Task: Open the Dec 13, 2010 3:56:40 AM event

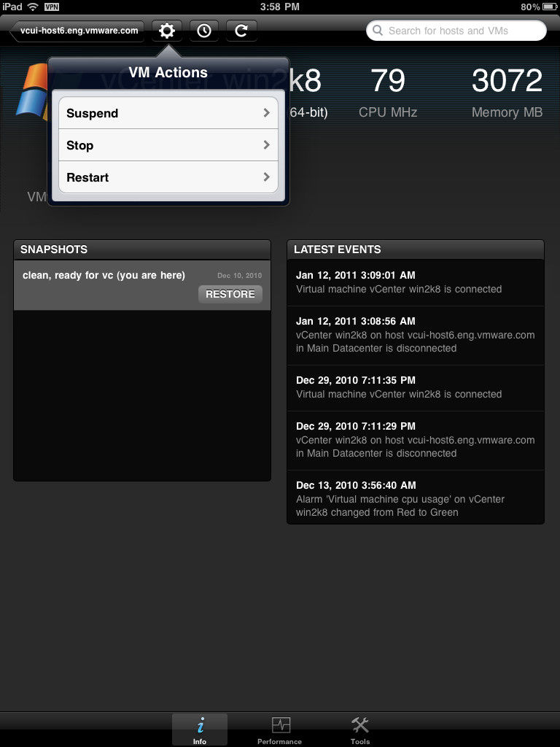Action: tap(415, 498)
